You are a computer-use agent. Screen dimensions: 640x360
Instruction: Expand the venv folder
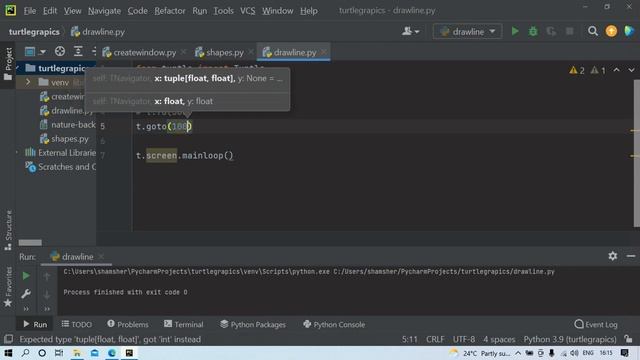coord(28,82)
